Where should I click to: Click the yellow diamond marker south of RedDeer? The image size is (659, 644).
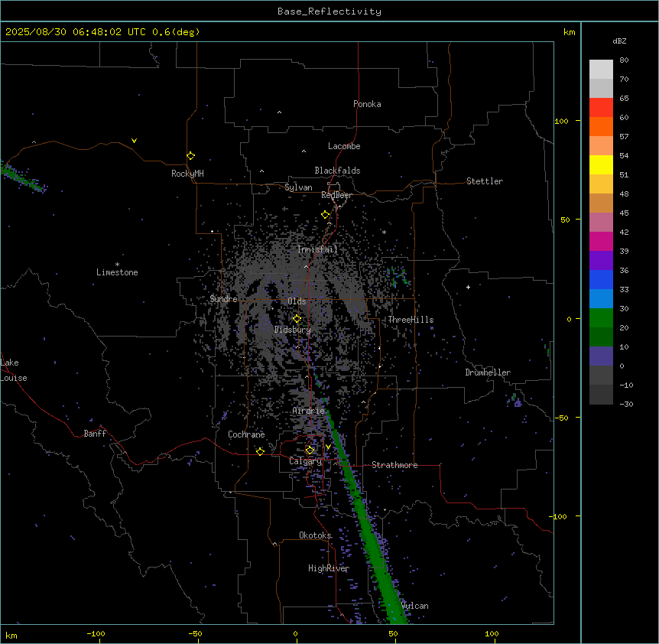[x=326, y=215]
